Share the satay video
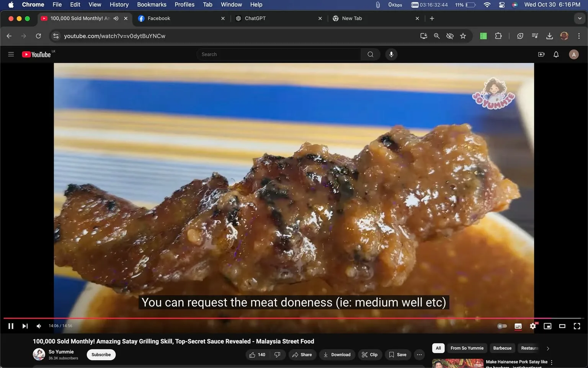588x368 pixels. point(302,355)
